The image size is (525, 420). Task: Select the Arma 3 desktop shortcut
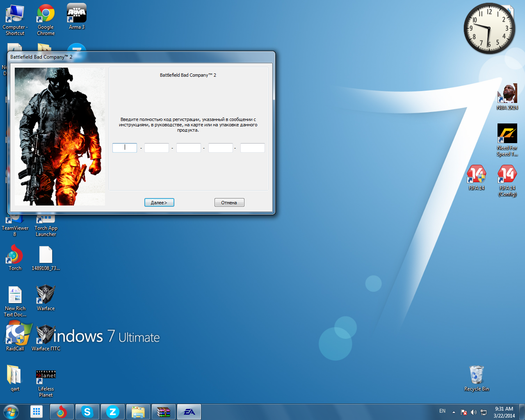pyautogui.click(x=77, y=17)
